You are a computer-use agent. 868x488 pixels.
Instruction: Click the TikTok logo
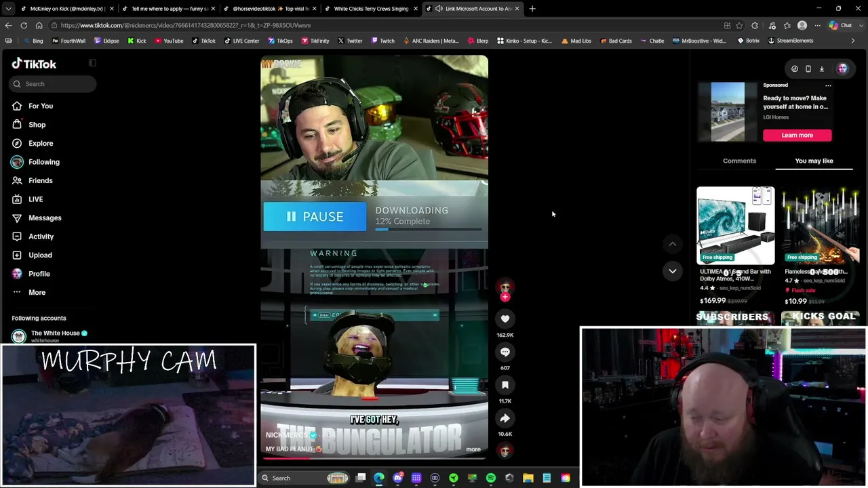click(x=34, y=64)
